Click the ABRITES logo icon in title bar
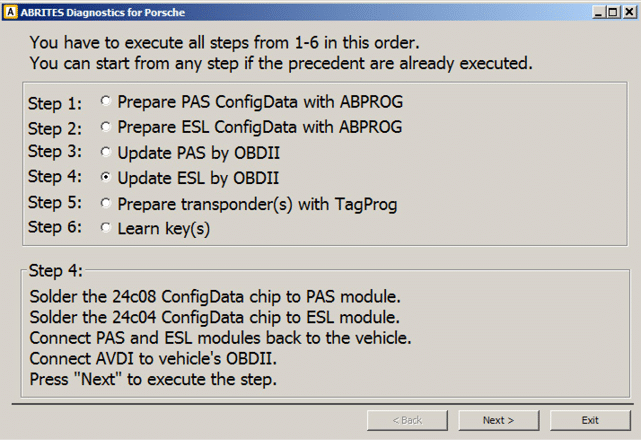Screen dimensions: 641x440 click(11, 11)
